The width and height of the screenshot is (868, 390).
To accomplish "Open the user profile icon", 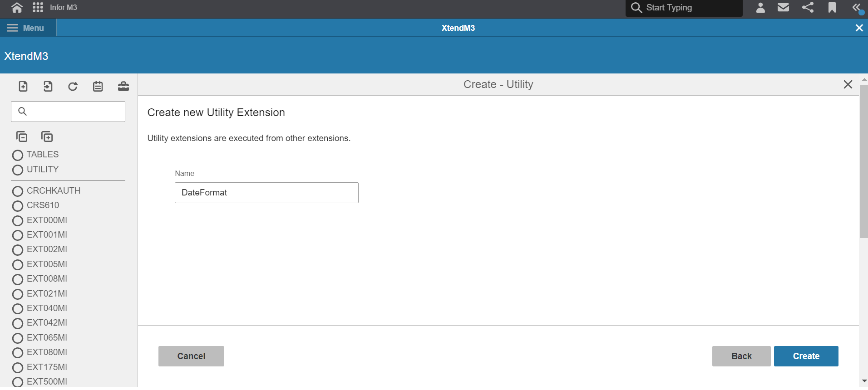I will click(760, 7).
